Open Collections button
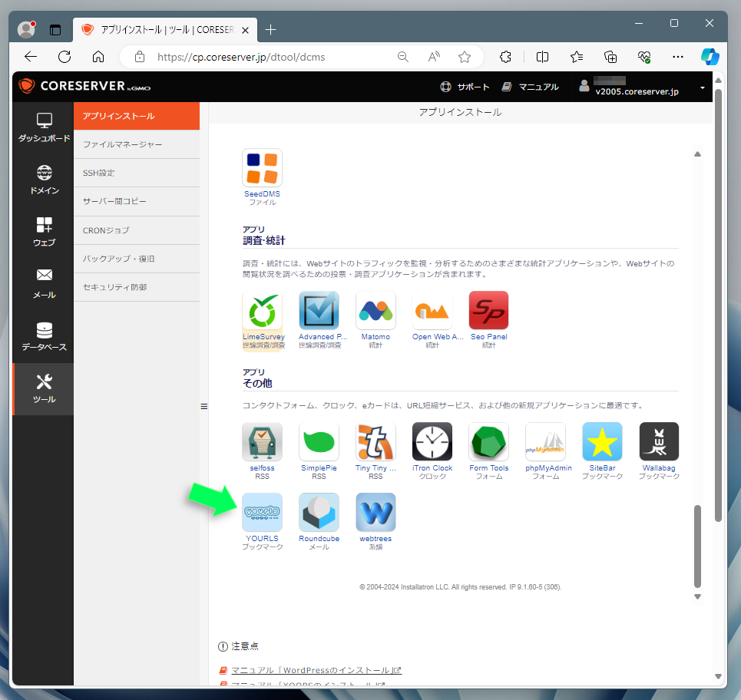This screenshot has height=700, width=741. [610, 57]
